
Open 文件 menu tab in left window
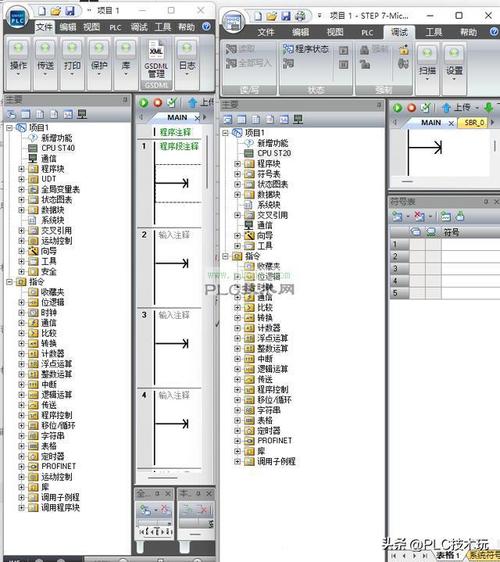tap(44, 27)
